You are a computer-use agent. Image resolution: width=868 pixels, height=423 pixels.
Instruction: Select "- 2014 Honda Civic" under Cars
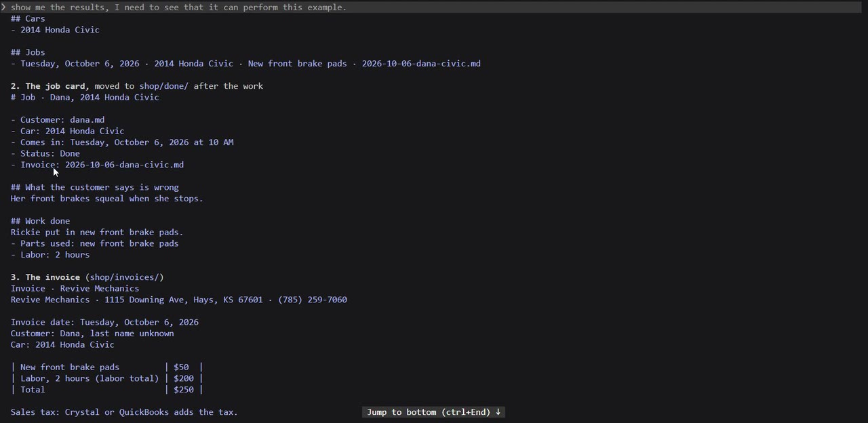[55, 30]
